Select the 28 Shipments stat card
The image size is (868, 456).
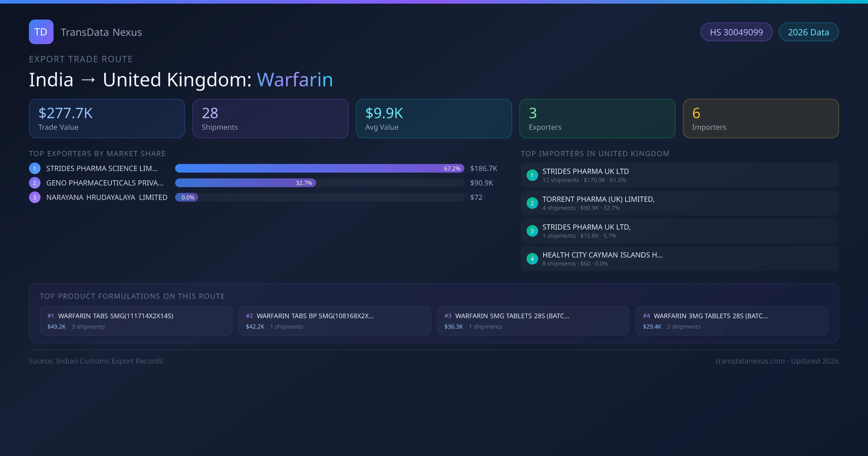[270, 119]
